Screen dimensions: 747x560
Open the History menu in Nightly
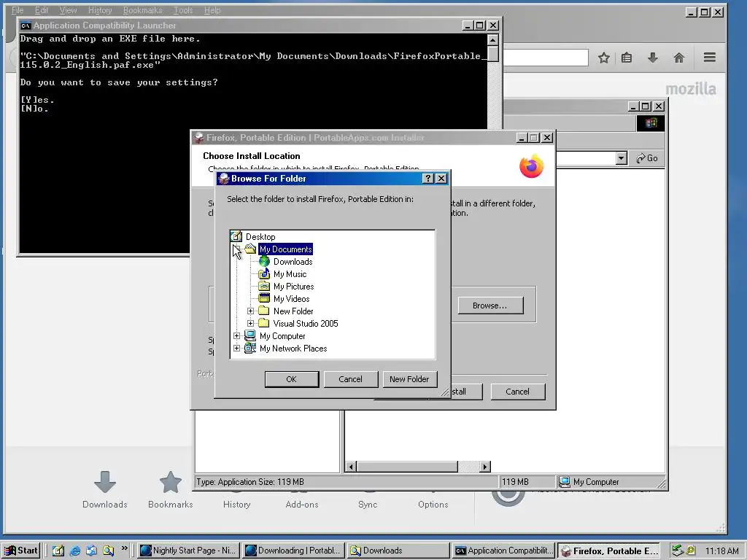[x=100, y=10]
